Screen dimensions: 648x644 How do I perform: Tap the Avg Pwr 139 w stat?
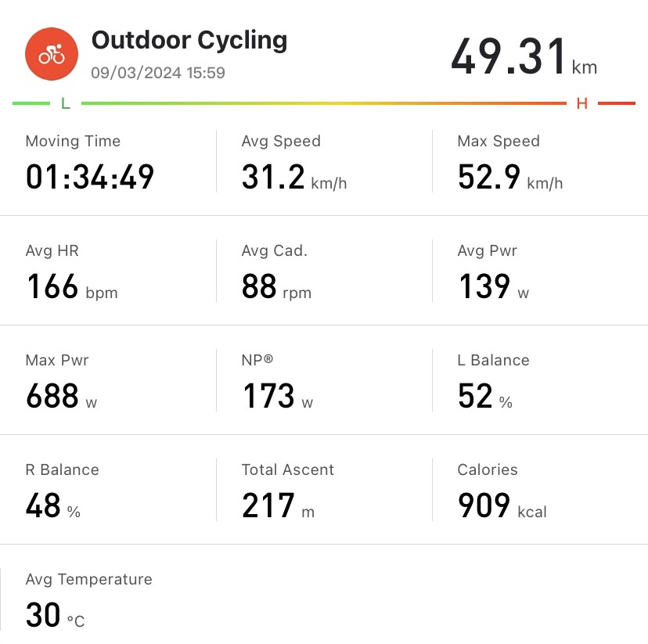540,271
